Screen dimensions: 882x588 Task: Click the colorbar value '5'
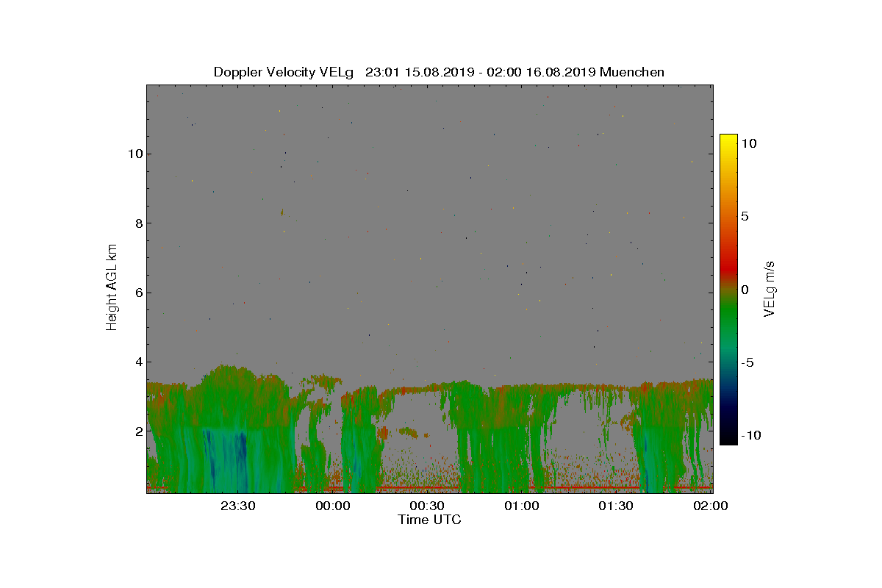click(x=745, y=217)
